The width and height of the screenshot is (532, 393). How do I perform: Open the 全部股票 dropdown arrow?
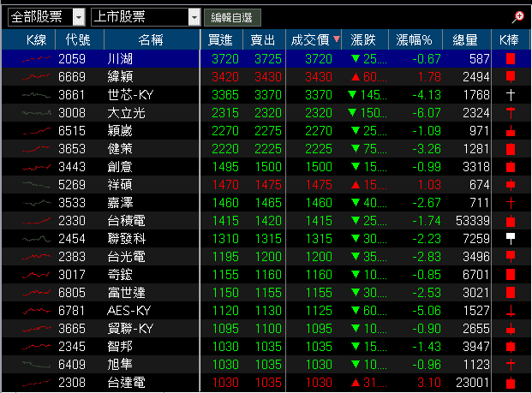tap(79, 17)
